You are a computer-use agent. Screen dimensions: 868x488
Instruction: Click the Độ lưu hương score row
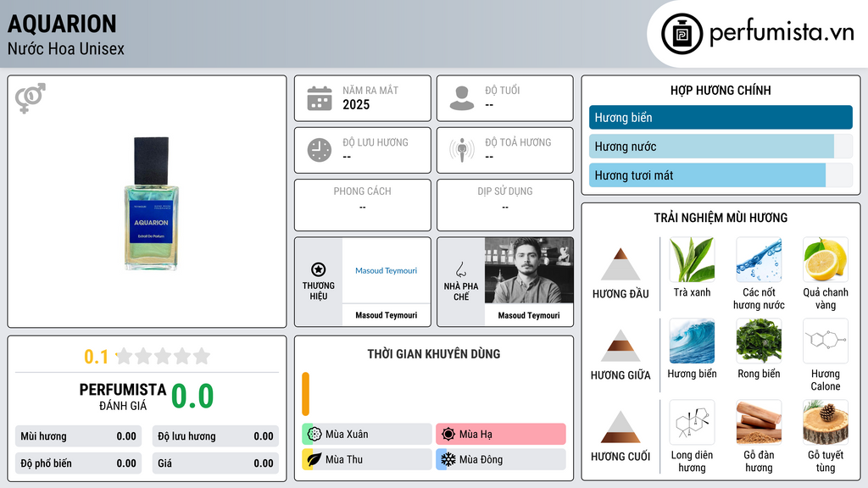click(215, 436)
